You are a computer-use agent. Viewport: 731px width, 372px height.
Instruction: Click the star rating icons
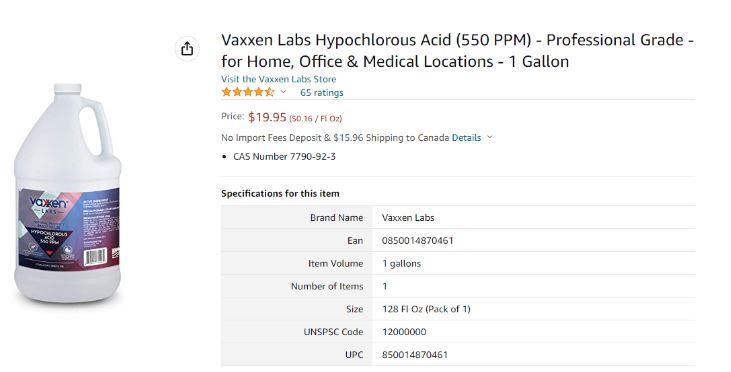point(248,92)
